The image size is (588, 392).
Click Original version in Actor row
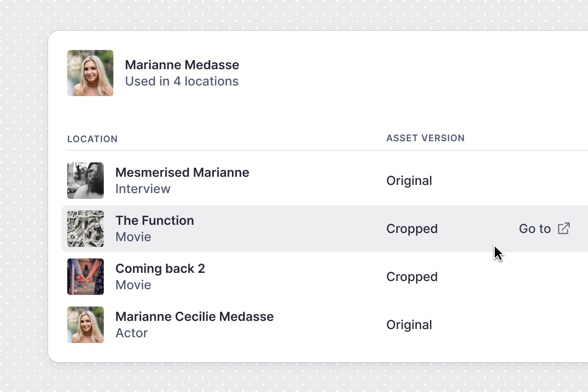pyautogui.click(x=409, y=325)
